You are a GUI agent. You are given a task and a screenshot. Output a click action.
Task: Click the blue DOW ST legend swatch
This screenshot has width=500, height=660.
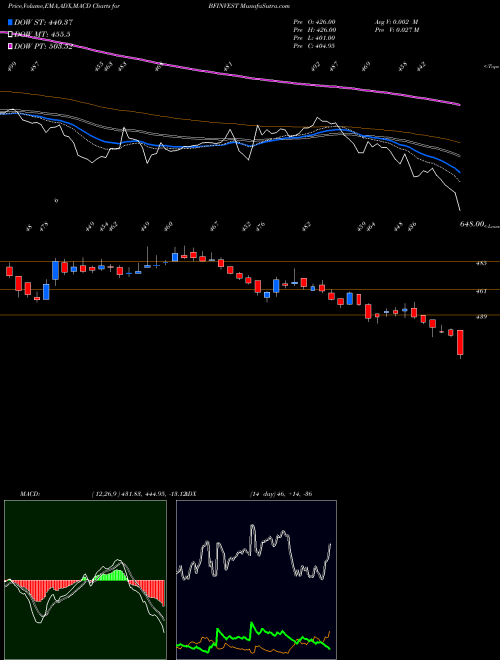coord(10,22)
